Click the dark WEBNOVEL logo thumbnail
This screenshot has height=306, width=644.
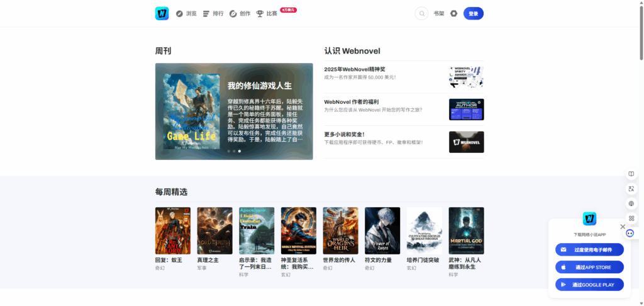[466, 142]
